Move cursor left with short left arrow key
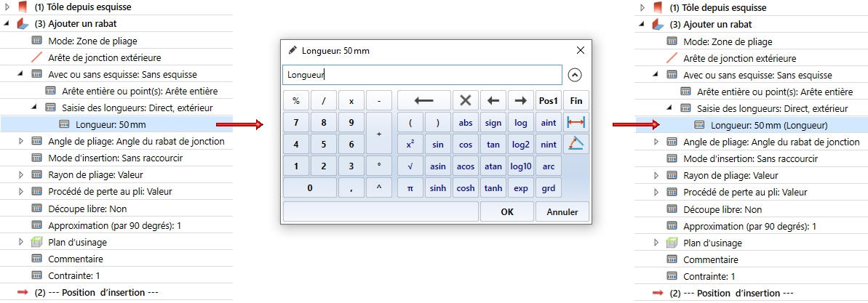 [x=493, y=100]
